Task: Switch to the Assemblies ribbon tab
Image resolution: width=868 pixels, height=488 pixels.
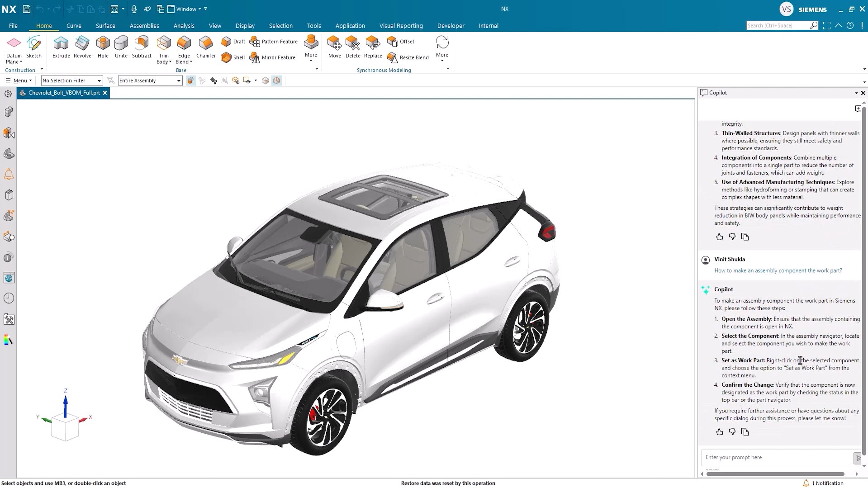Action: point(144,26)
